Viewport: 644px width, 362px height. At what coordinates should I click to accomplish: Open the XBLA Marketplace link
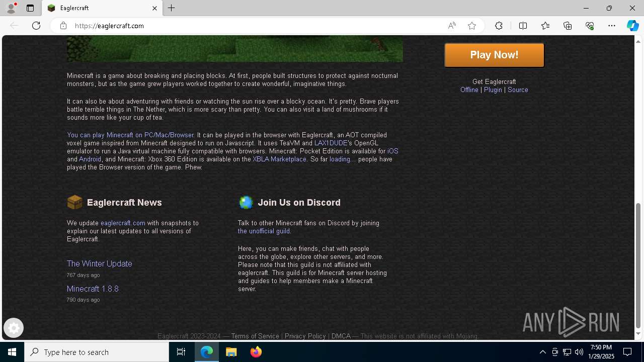280,159
